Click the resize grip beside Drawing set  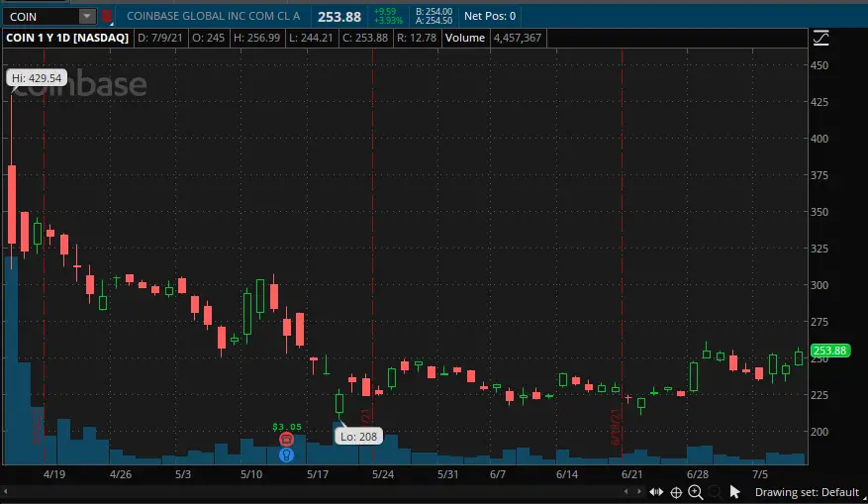pos(864,499)
